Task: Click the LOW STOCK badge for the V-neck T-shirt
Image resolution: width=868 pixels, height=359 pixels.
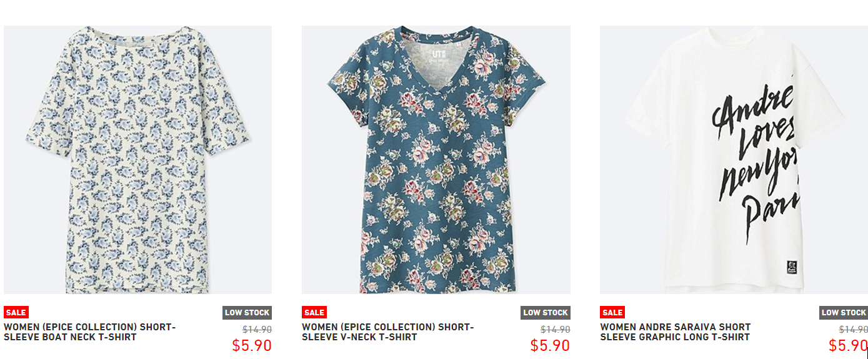Action: pos(545,313)
